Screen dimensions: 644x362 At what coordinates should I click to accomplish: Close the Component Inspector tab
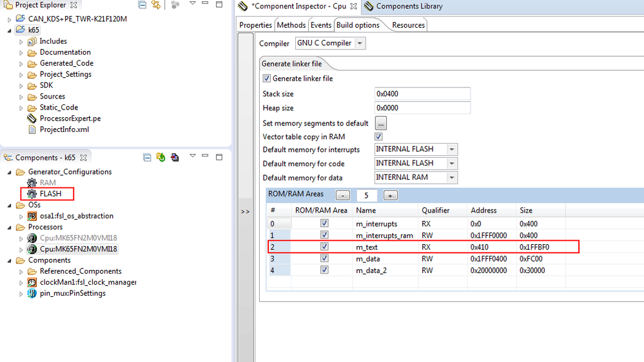[x=354, y=6]
